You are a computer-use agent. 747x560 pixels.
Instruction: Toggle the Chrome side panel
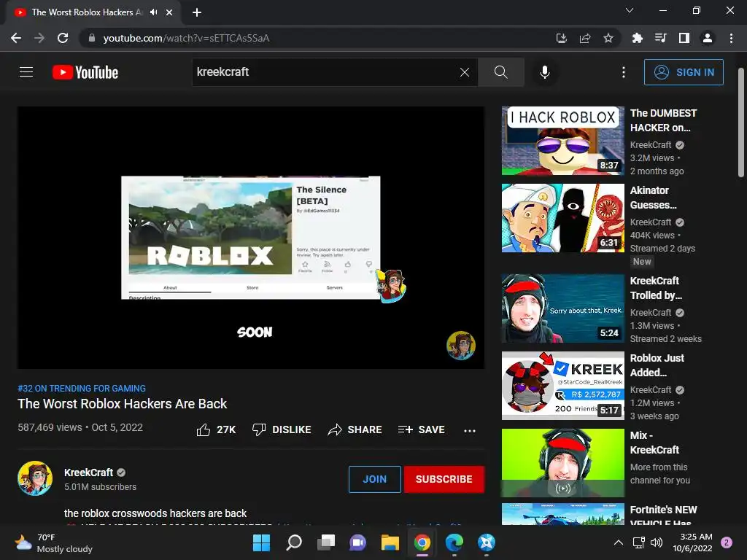pos(684,38)
